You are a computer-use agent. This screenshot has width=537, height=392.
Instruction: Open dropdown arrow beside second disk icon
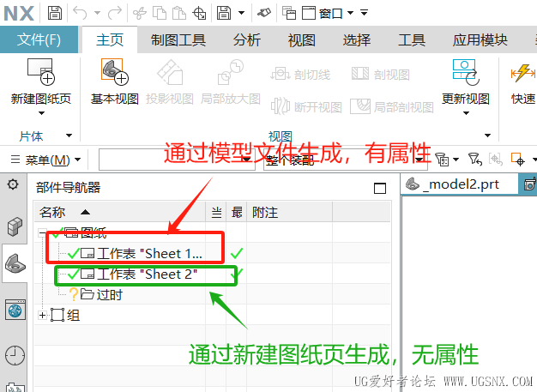pos(241,13)
